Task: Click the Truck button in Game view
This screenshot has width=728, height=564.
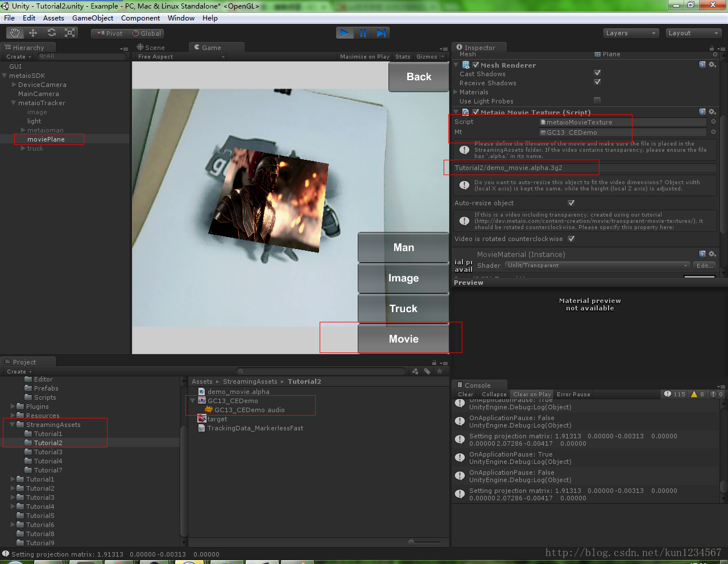Action: pyautogui.click(x=403, y=308)
